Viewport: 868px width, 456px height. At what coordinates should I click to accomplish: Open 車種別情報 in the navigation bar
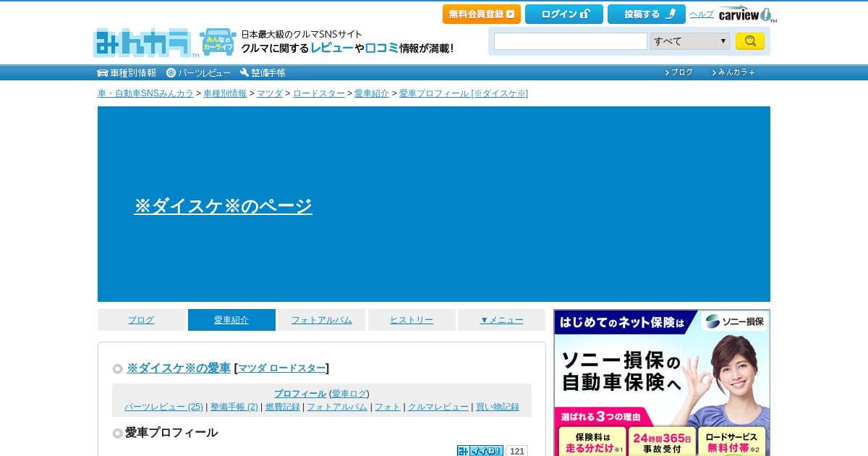point(127,72)
